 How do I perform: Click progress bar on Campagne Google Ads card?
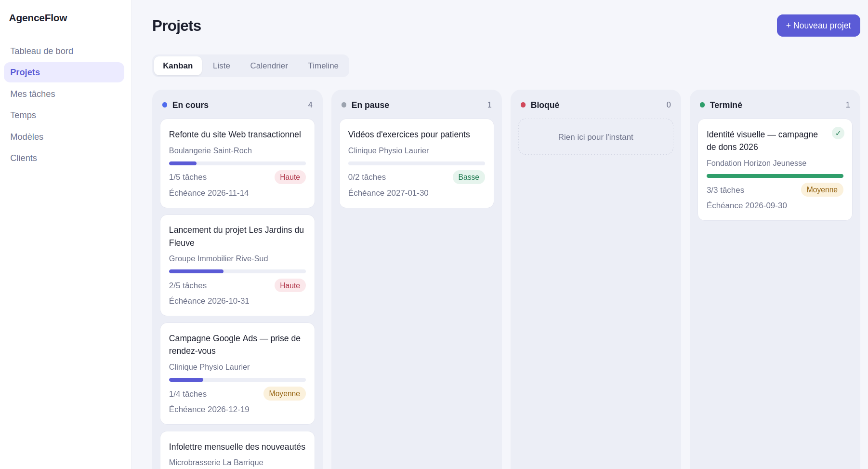[237, 380]
